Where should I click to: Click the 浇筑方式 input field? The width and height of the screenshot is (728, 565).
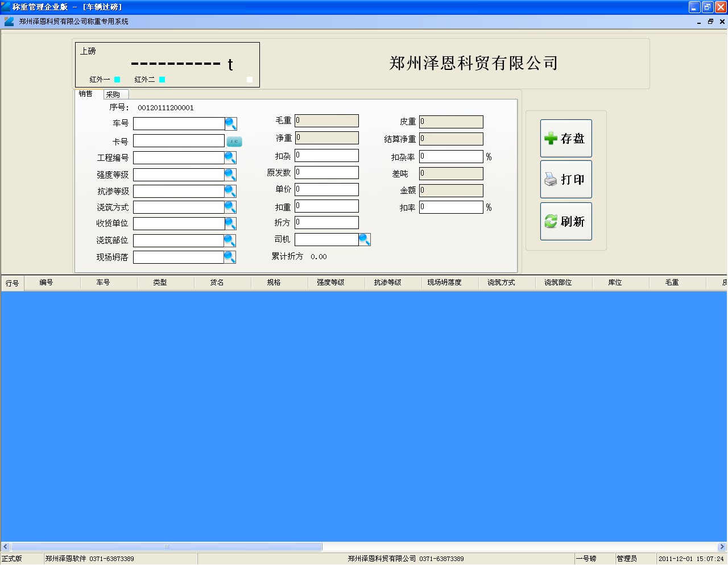coord(179,207)
